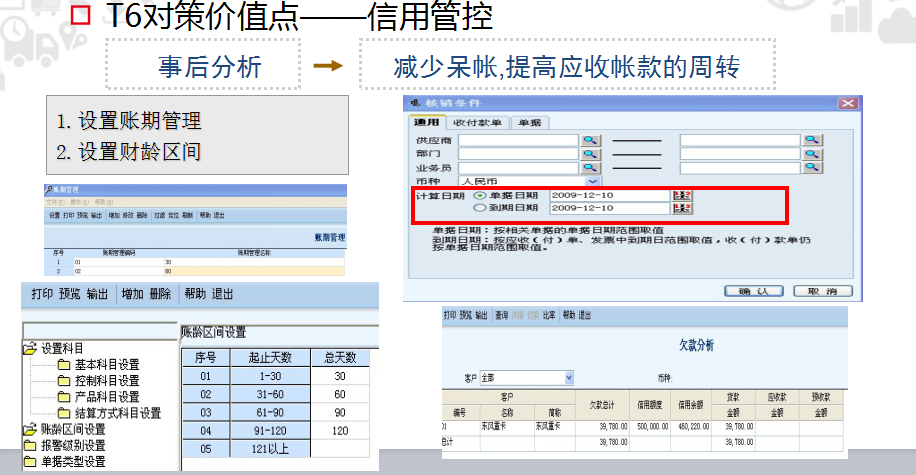Click the 确认 button

[x=754, y=291]
